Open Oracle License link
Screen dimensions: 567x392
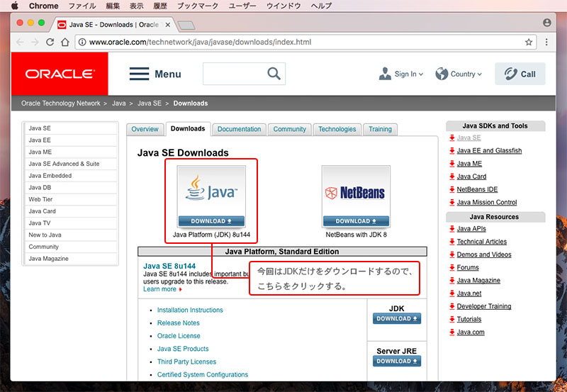[x=179, y=336]
